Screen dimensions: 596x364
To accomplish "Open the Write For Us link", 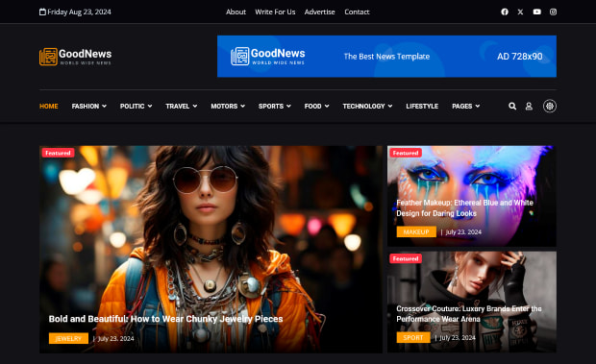I will point(275,12).
